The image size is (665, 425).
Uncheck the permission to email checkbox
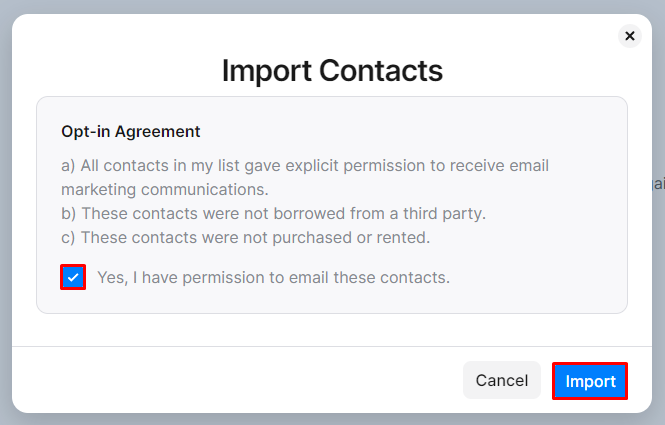point(73,277)
